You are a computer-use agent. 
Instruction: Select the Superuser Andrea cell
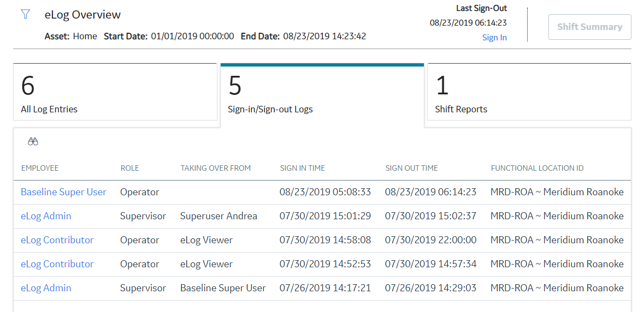coord(219,216)
